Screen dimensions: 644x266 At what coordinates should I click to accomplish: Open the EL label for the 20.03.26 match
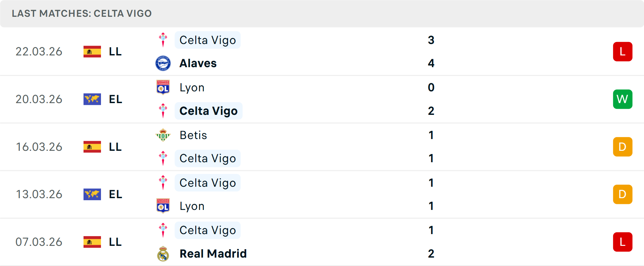coord(115,99)
